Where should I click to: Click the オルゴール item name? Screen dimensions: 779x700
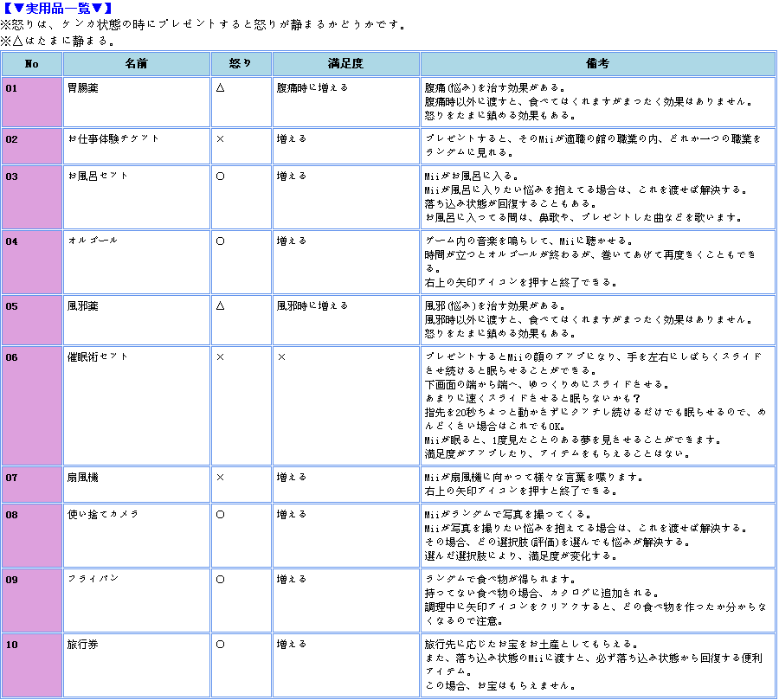coord(93,241)
